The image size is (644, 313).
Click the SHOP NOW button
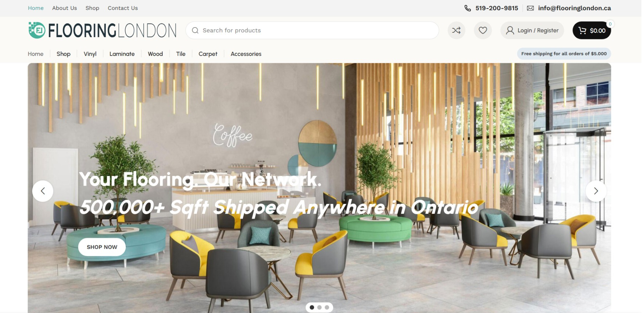point(102,247)
